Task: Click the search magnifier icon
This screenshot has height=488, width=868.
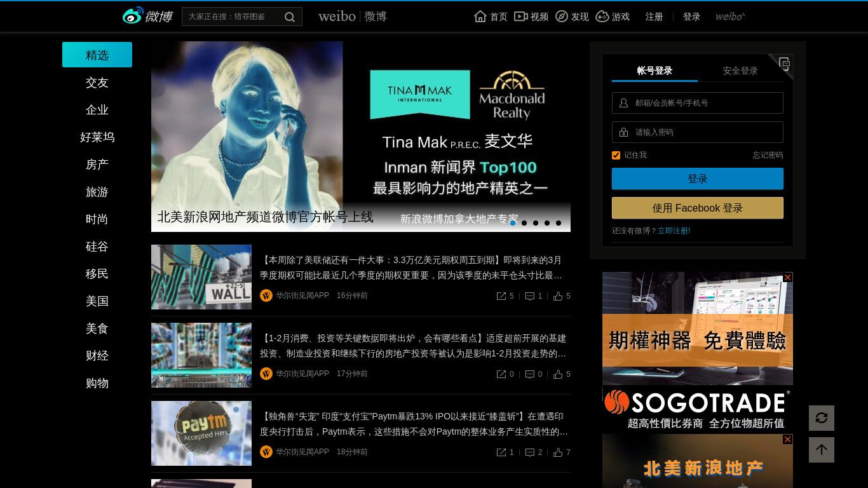Action: [290, 17]
